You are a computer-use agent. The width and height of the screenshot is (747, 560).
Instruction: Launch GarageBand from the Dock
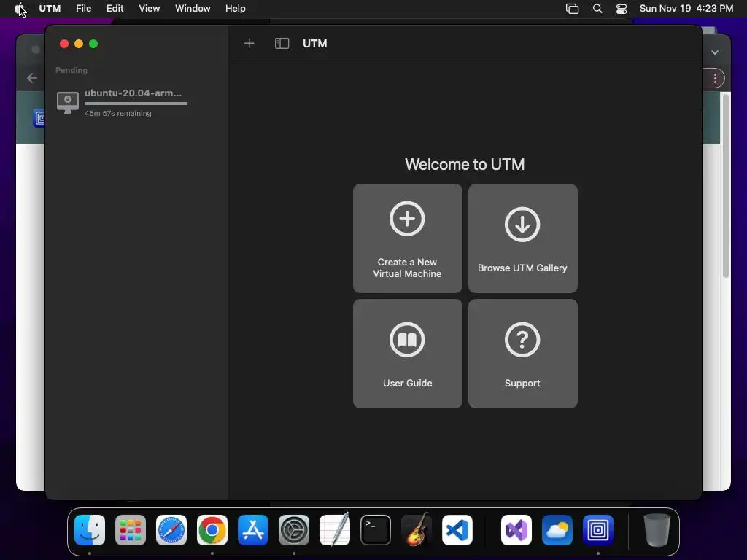(x=417, y=530)
